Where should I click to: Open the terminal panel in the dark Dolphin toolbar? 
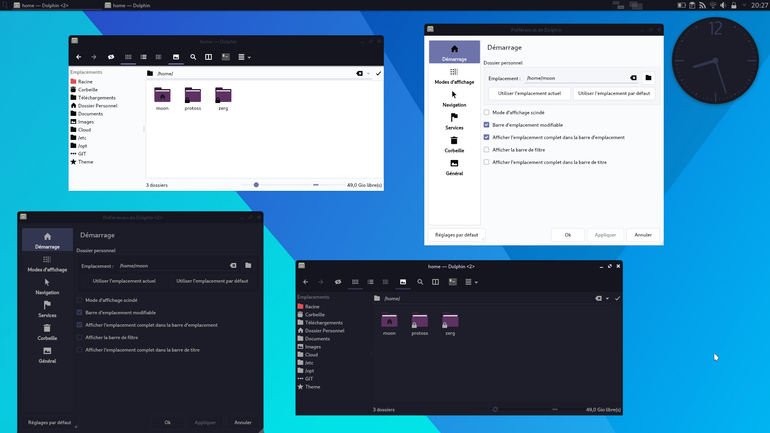tap(452, 282)
